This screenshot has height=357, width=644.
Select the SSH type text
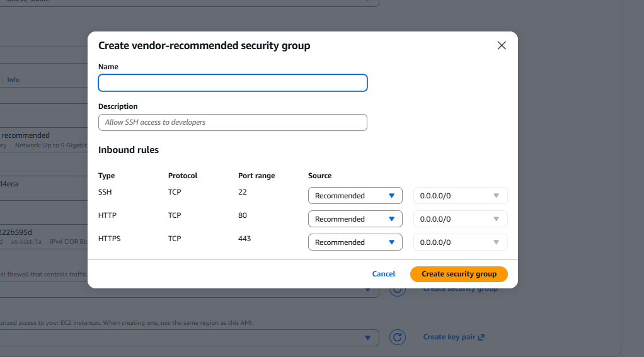tap(105, 192)
